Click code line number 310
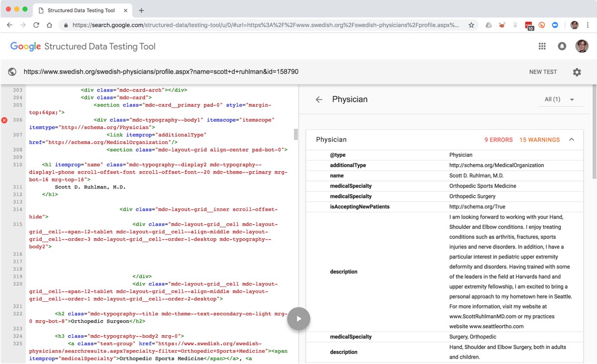This screenshot has height=364, width=597. [x=17, y=165]
